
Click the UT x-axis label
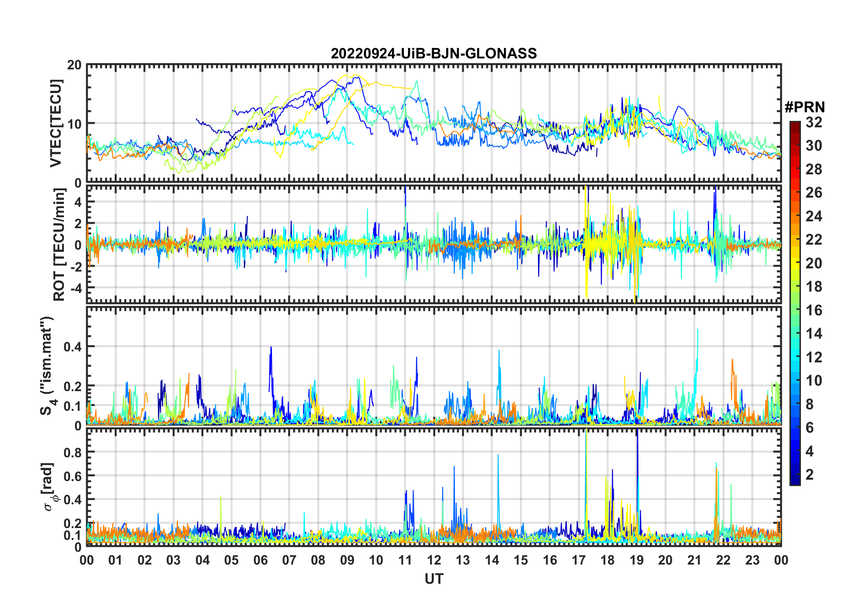(434, 579)
